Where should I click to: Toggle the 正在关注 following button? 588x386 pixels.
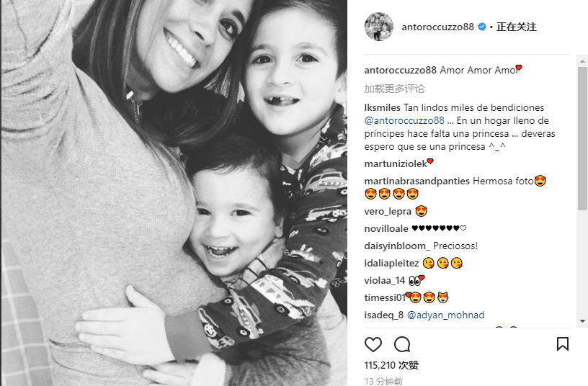tap(517, 27)
